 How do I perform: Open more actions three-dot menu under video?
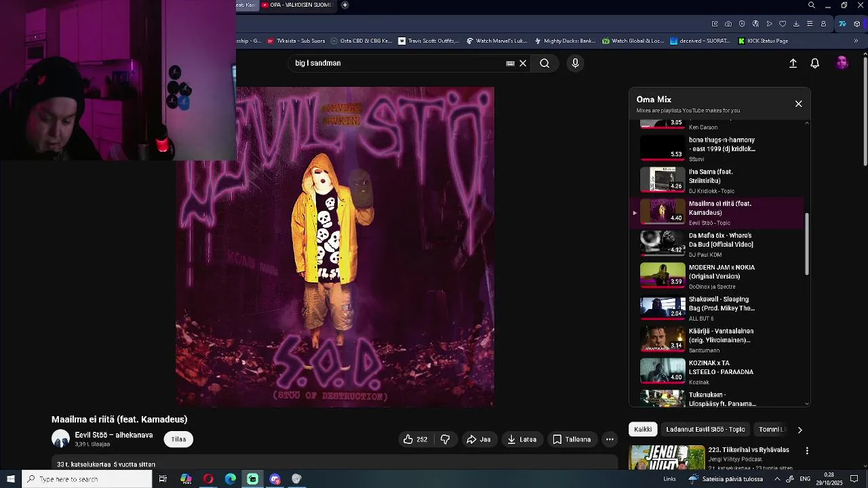tap(610, 439)
